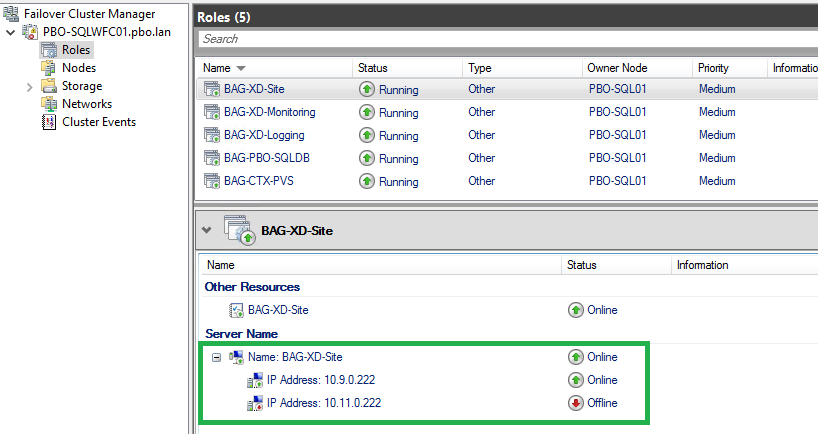Click the Networks icon in left tree
The image size is (818, 434).
pos(49,104)
